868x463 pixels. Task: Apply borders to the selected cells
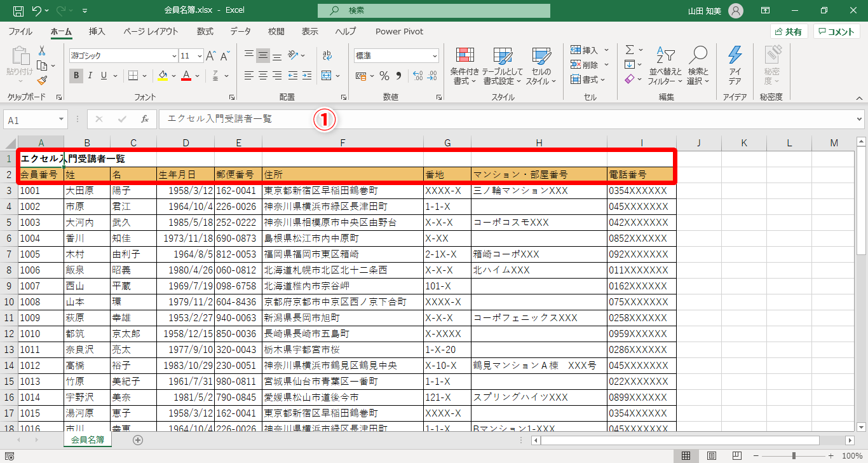(x=133, y=76)
